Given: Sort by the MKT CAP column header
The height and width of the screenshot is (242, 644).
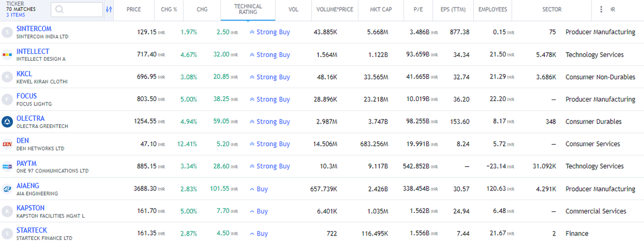Looking at the screenshot, I should coord(380,10).
